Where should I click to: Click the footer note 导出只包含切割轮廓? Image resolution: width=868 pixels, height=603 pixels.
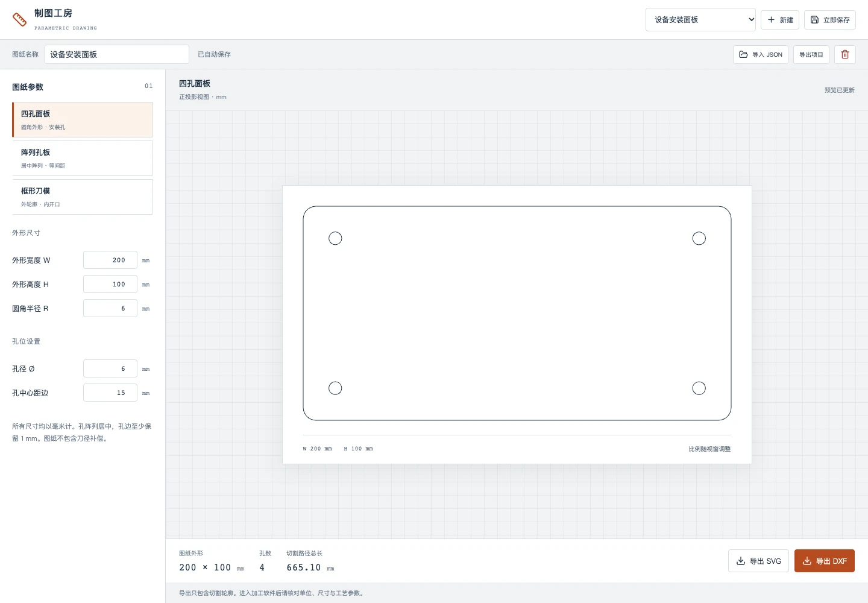point(272,593)
